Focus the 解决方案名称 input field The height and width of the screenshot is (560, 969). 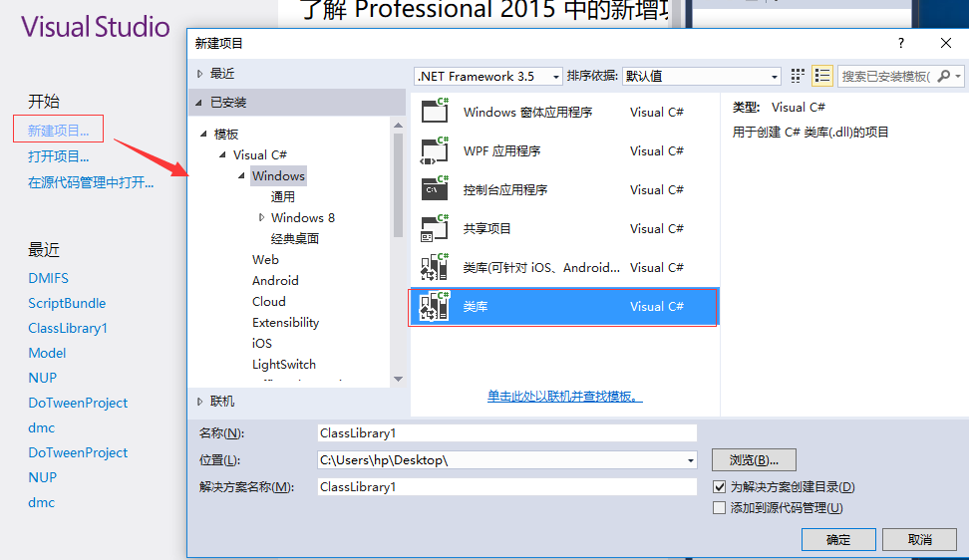tap(506, 487)
